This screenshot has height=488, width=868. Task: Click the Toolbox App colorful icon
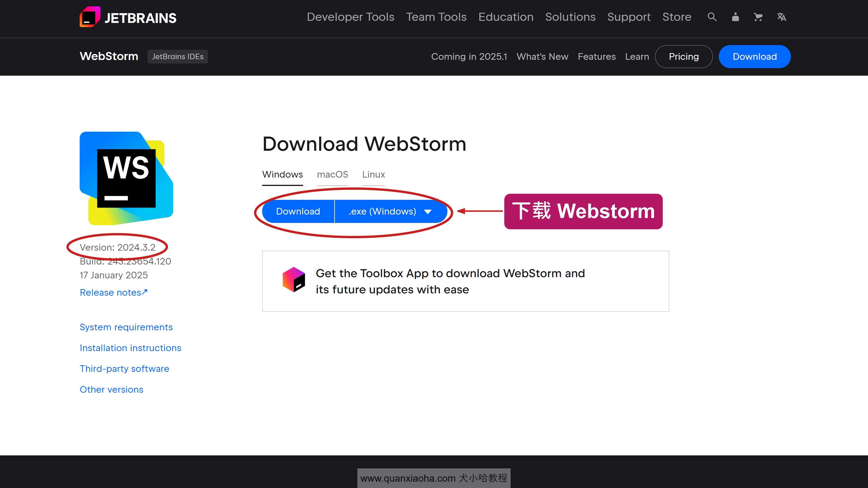pyautogui.click(x=293, y=281)
